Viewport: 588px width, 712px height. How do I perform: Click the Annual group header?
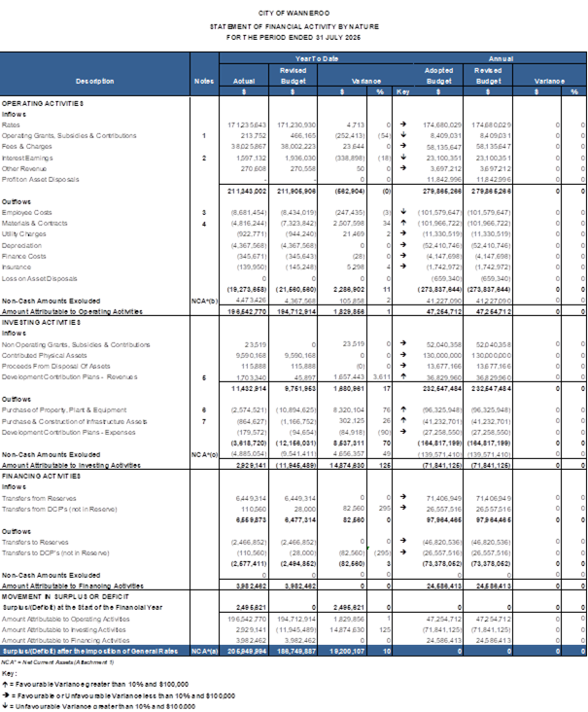[501, 57]
